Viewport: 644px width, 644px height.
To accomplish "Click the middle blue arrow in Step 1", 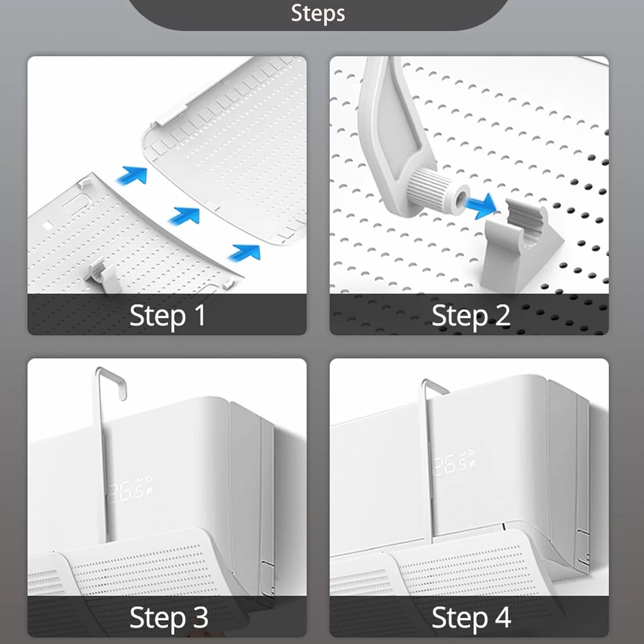I will 184,216.
